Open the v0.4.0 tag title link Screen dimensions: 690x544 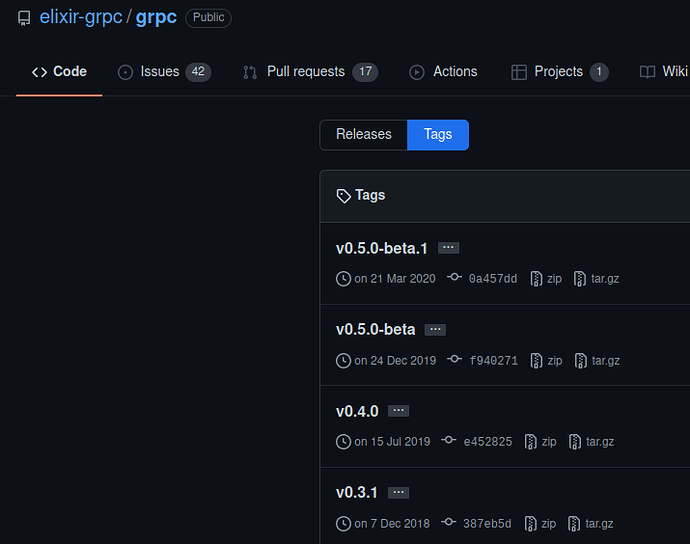tap(357, 411)
